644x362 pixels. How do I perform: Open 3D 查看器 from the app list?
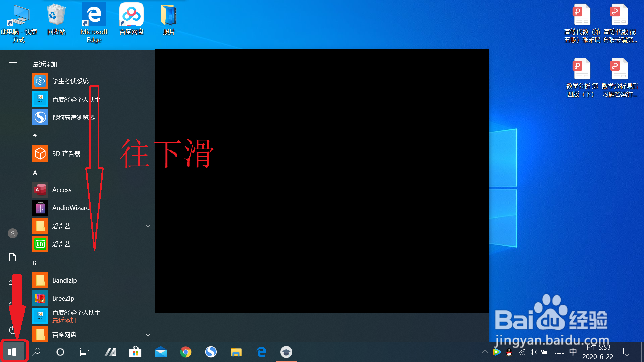click(x=66, y=154)
